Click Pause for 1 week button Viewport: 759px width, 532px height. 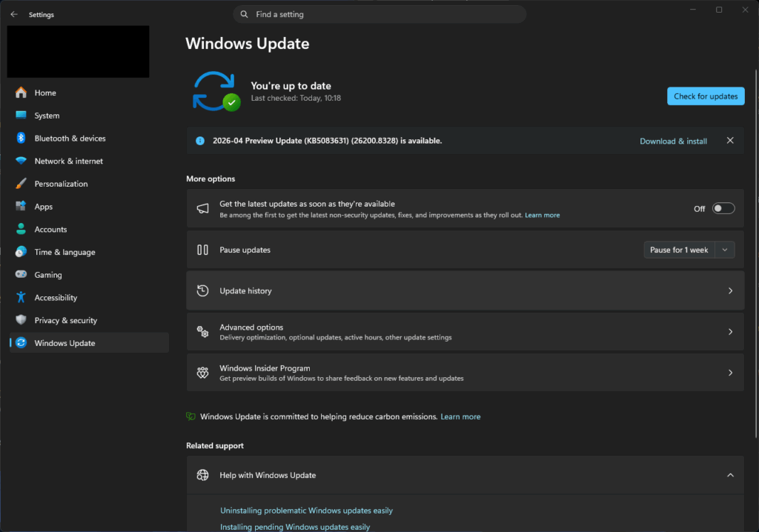pyautogui.click(x=679, y=250)
